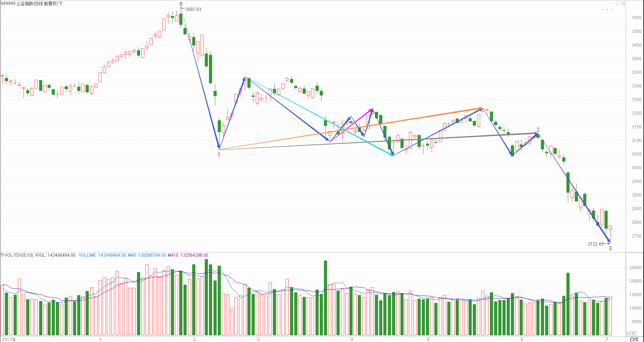Click the 2722.45 low price label
The width and height of the screenshot is (644, 342).
[x=595, y=244]
